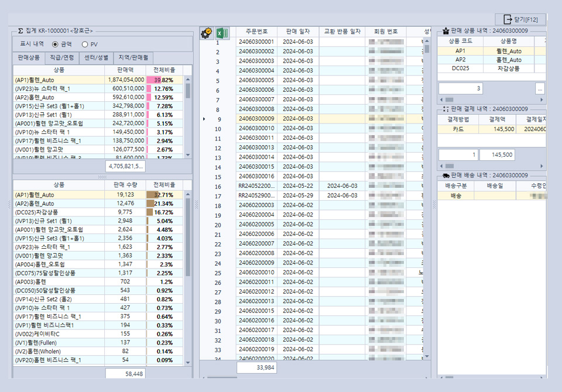Select the 금액 radio button
The height and width of the screenshot is (392, 562).
pyautogui.click(x=56, y=44)
